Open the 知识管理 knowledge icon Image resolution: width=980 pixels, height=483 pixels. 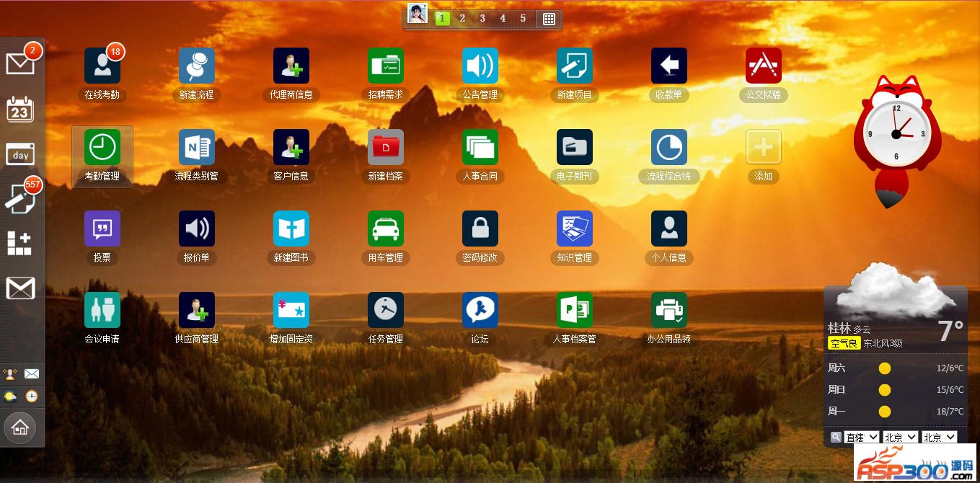[575, 229]
